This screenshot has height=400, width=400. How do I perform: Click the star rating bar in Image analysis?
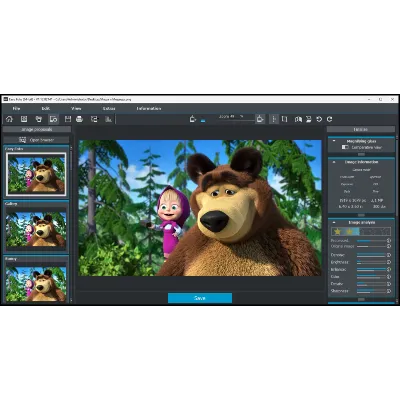tap(361, 231)
